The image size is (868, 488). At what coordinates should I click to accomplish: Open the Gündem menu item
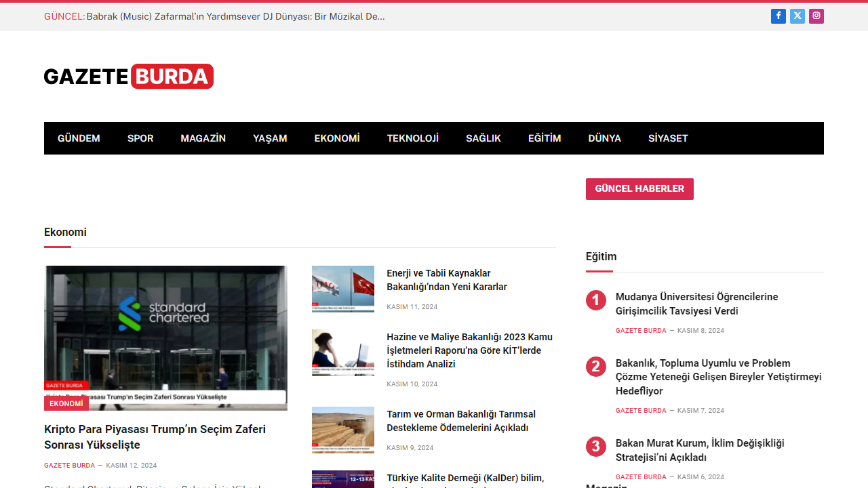point(79,138)
